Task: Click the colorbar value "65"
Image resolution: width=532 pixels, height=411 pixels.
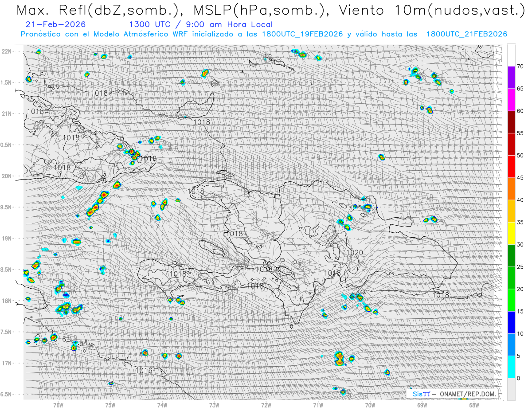Action: click(520, 89)
